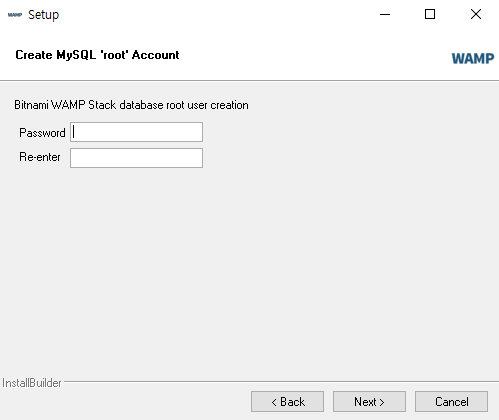Minimize the Setup window

pos(385,14)
